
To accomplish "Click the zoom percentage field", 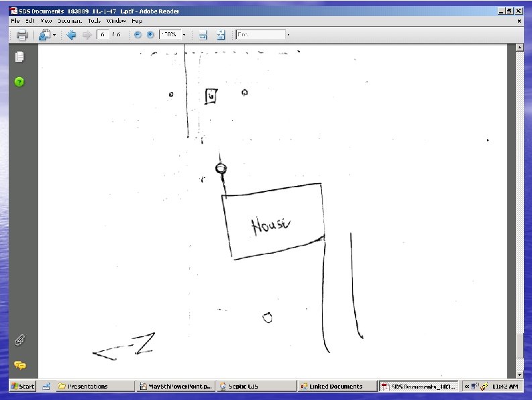I will (170, 35).
